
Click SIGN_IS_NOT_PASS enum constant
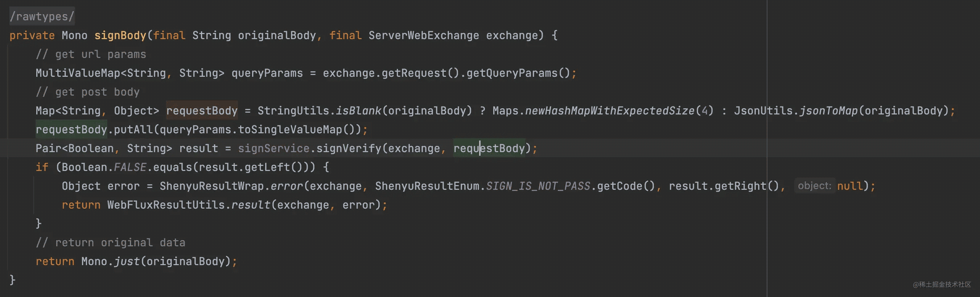click(538, 186)
